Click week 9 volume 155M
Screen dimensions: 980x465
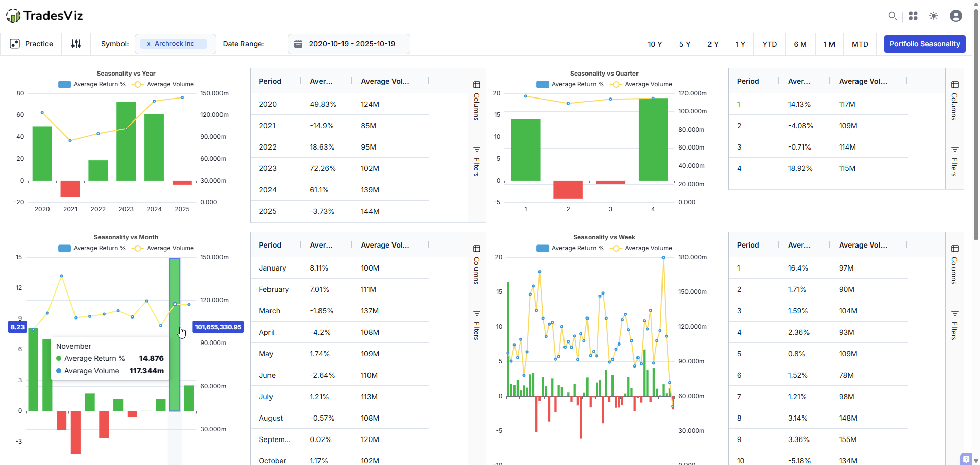848,439
